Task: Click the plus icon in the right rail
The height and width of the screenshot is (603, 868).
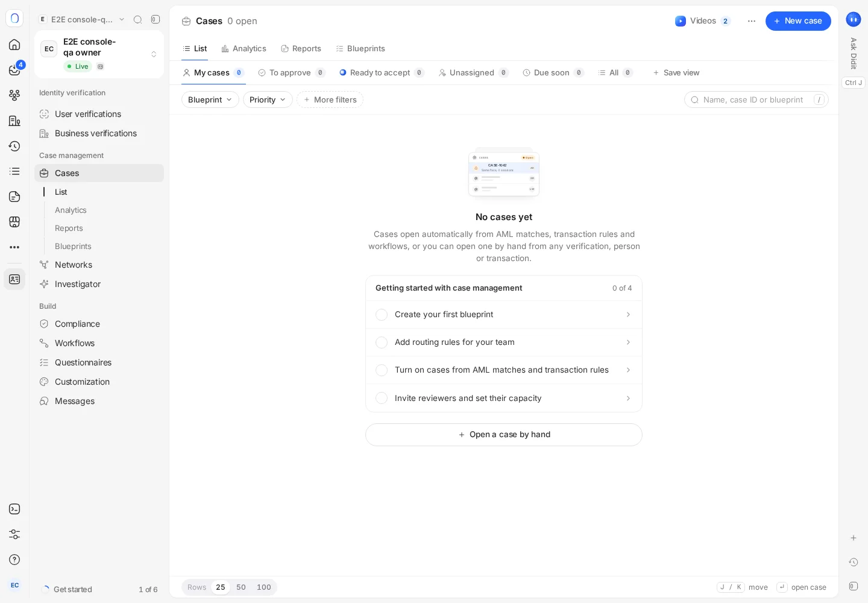Action: point(854,538)
